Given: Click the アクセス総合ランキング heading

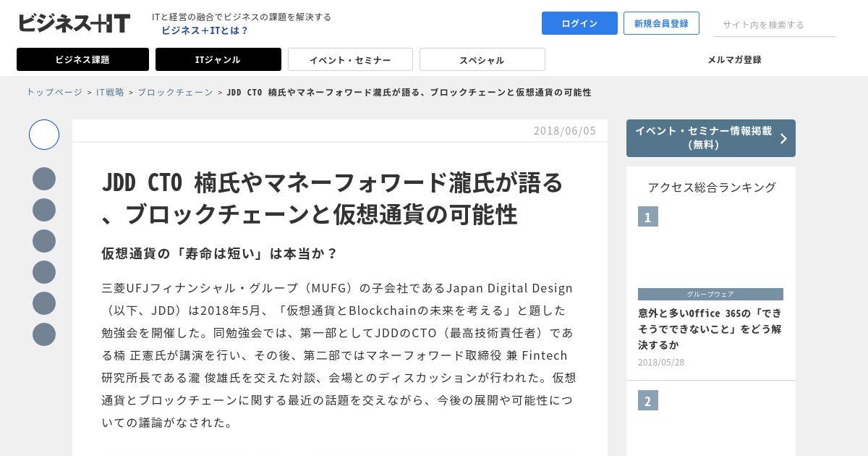Looking at the screenshot, I should [x=712, y=187].
